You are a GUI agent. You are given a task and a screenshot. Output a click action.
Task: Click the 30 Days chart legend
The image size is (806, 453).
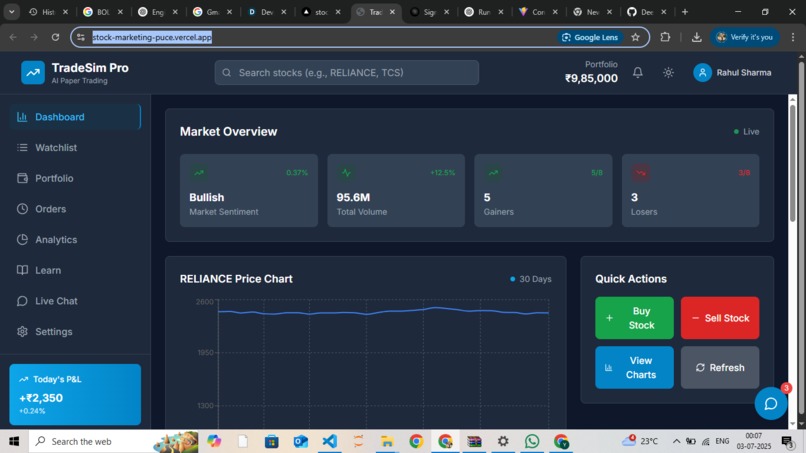[x=530, y=279]
